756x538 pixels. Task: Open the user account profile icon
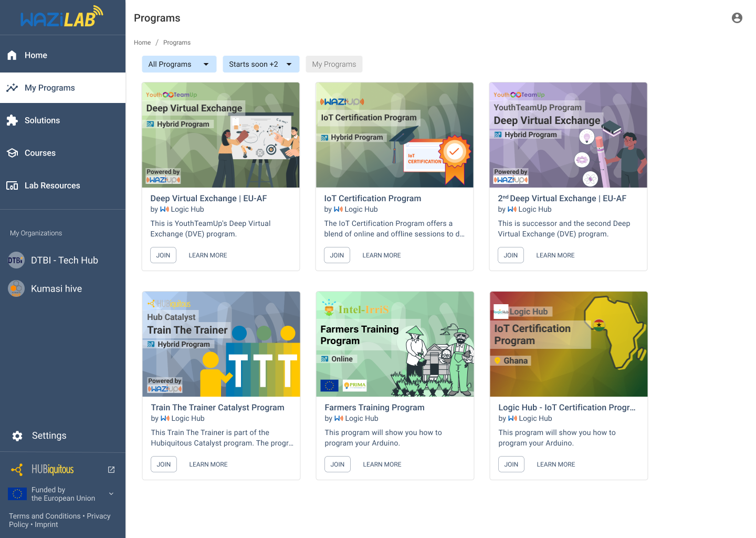(x=737, y=18)
